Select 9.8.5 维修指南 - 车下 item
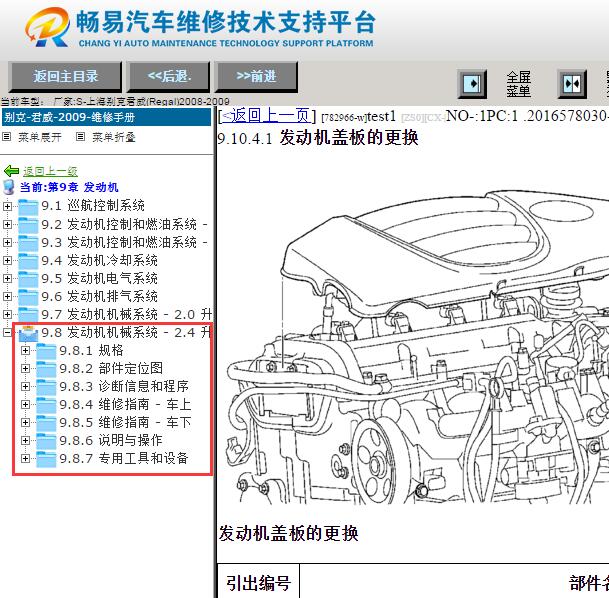 [x=125, y=422]
